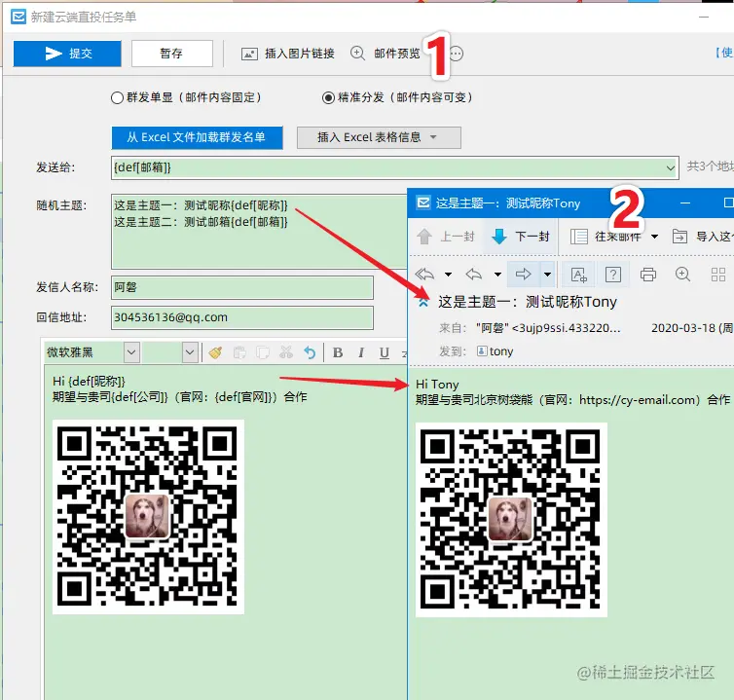Click the format painter brush icon
Viewport: 734px width, 700px height.
click(x=215, y=352)
